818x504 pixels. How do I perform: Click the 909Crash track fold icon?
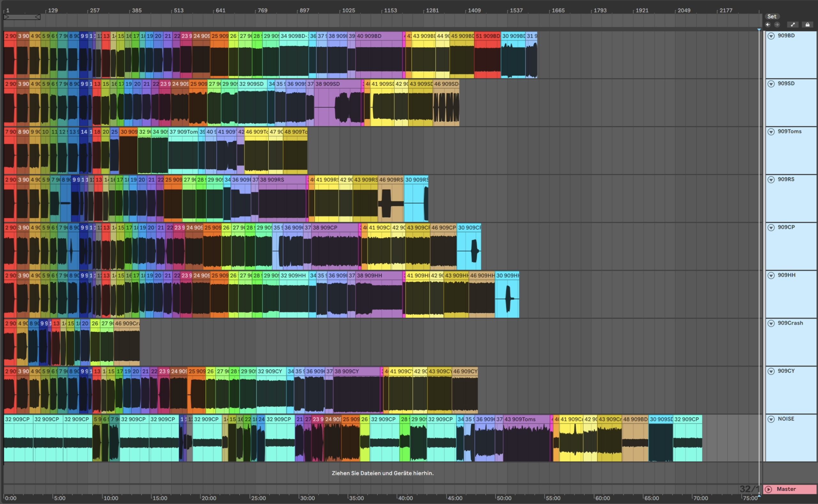point(771,323)
